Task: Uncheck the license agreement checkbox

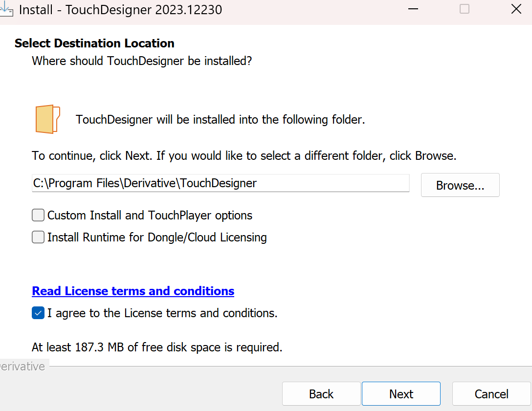Action: (x=38, y=313)
